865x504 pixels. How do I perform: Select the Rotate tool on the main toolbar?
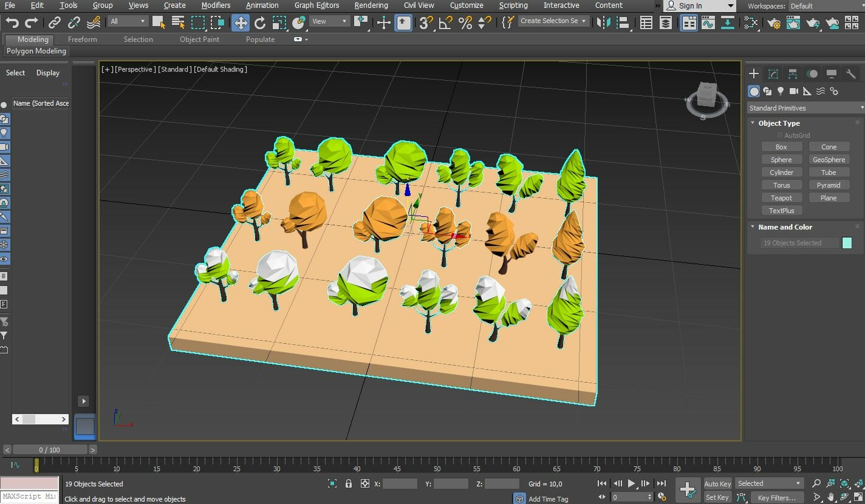click(x=260, y=23)
